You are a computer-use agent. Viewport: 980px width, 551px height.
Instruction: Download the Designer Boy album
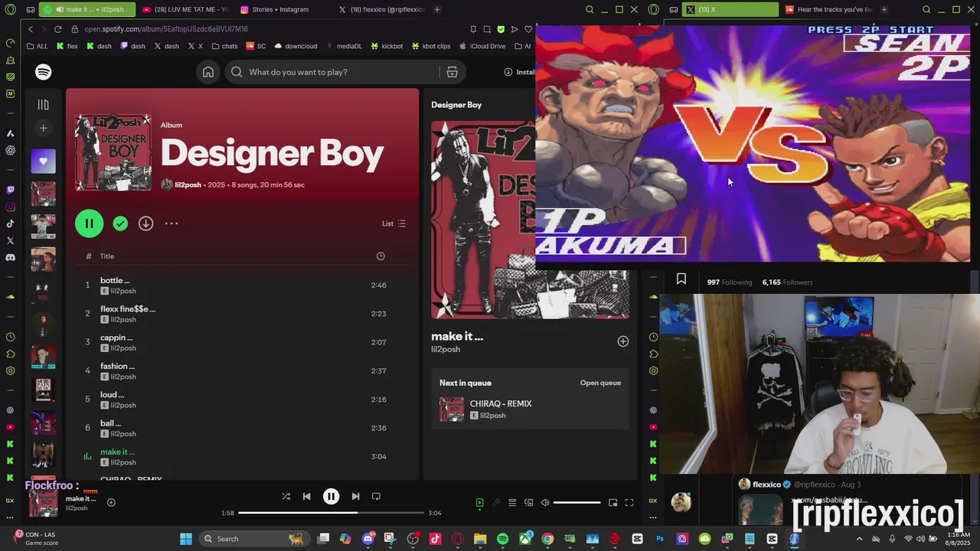click(145, 223)
